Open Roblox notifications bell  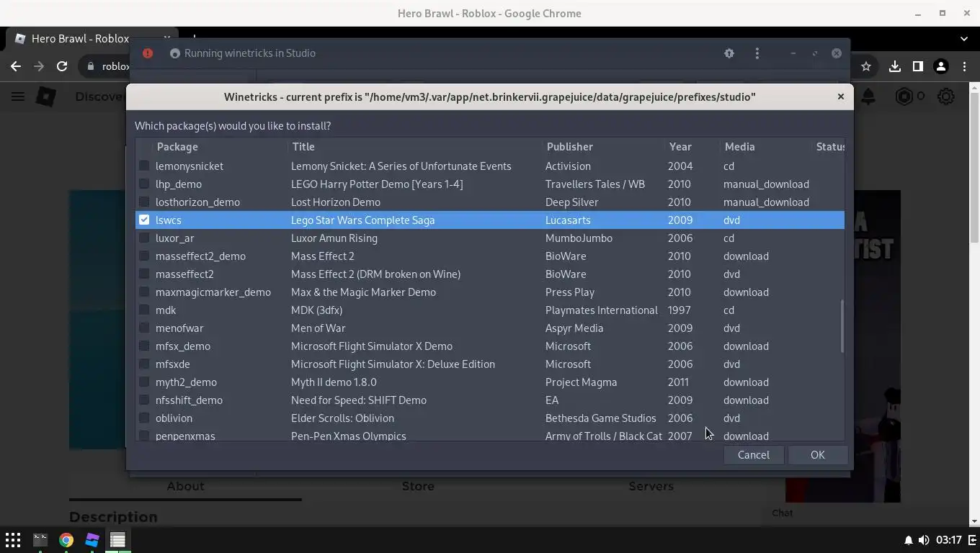click(x=868, y=96)
